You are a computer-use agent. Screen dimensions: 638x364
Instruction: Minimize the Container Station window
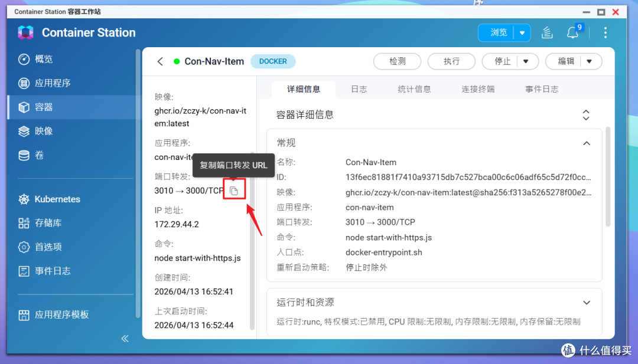(587, 12)
